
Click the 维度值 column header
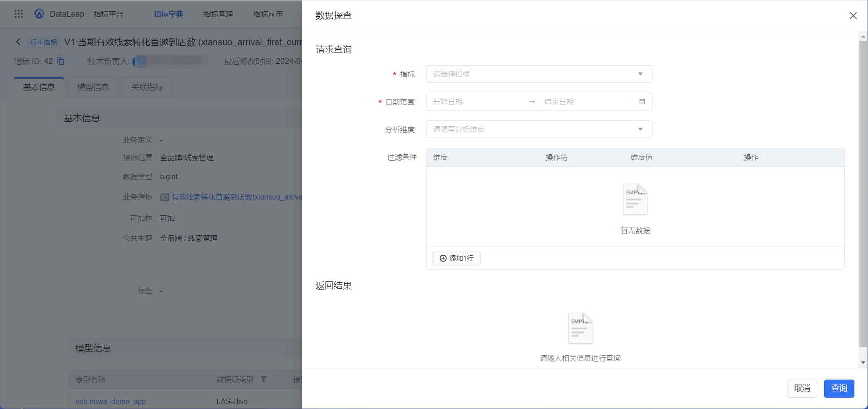[642, 157]
